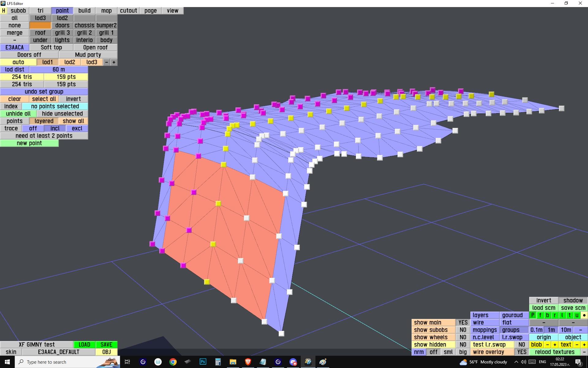Click the H hide interface button
Image resolution: width=588 pixels, height=368 pixels.
3,10
